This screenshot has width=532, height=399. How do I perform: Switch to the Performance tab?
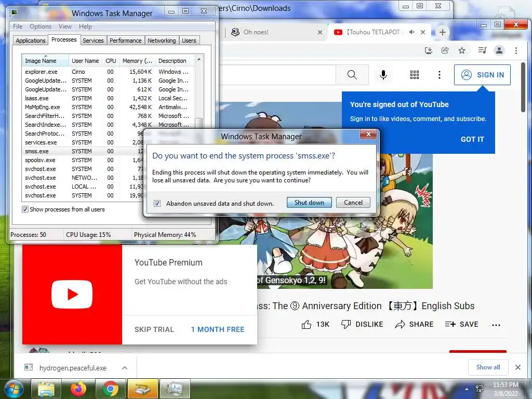pos(126,41)
